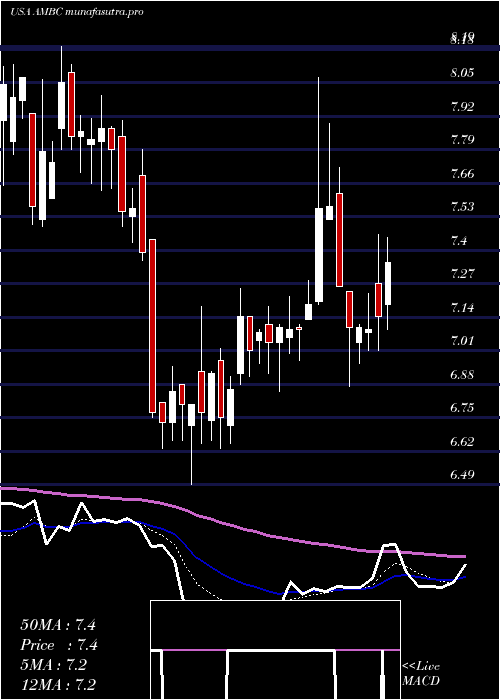Click the '<<Live MACD' label
Viewport: 500px width, 700px height.
(x=421, y=673)
